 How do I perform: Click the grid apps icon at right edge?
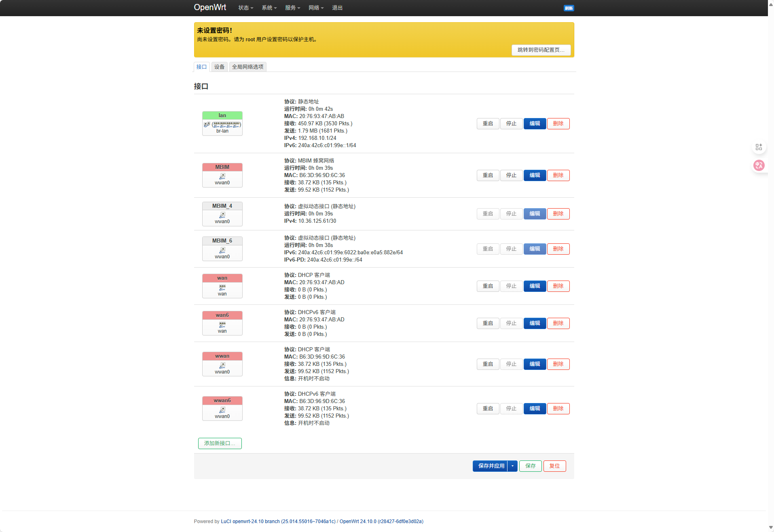pyautogui.click(x=759, y=147)
